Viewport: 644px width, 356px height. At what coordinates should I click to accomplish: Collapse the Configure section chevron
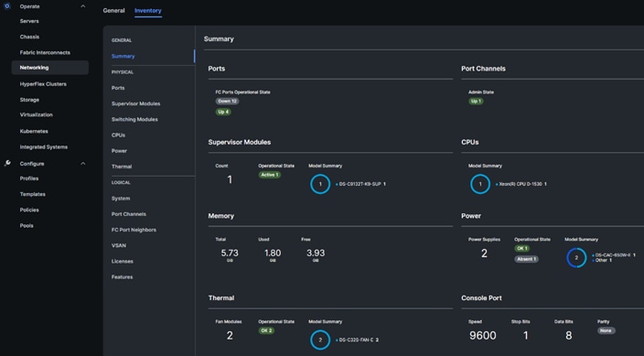tap(83, 164)
